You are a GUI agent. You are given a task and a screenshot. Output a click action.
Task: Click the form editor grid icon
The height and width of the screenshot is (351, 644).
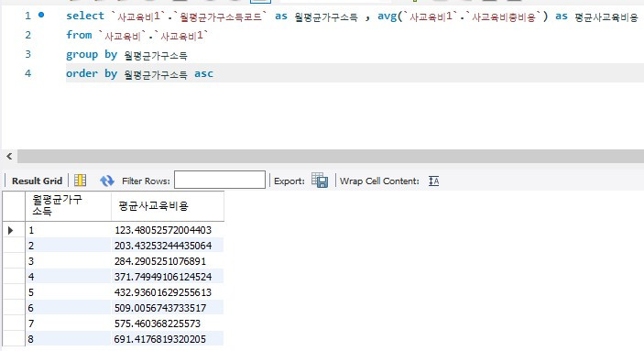[80, 181]
